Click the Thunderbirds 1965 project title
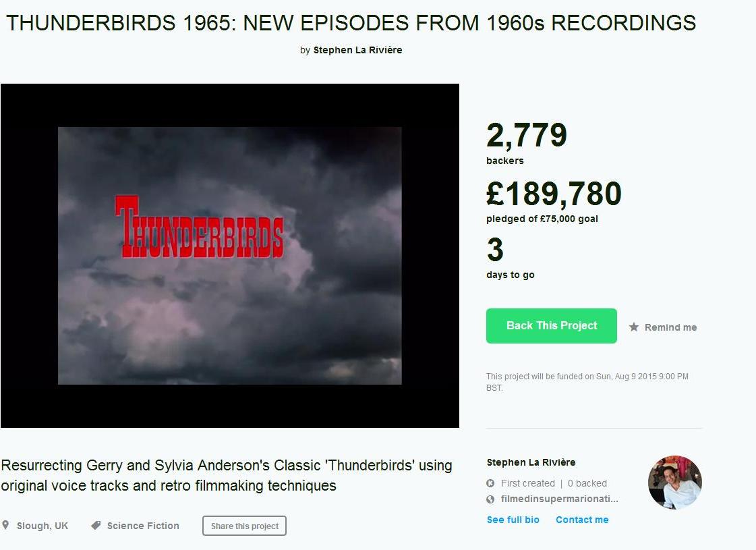This screenshot has width=756, height=550. click(351, 23)
